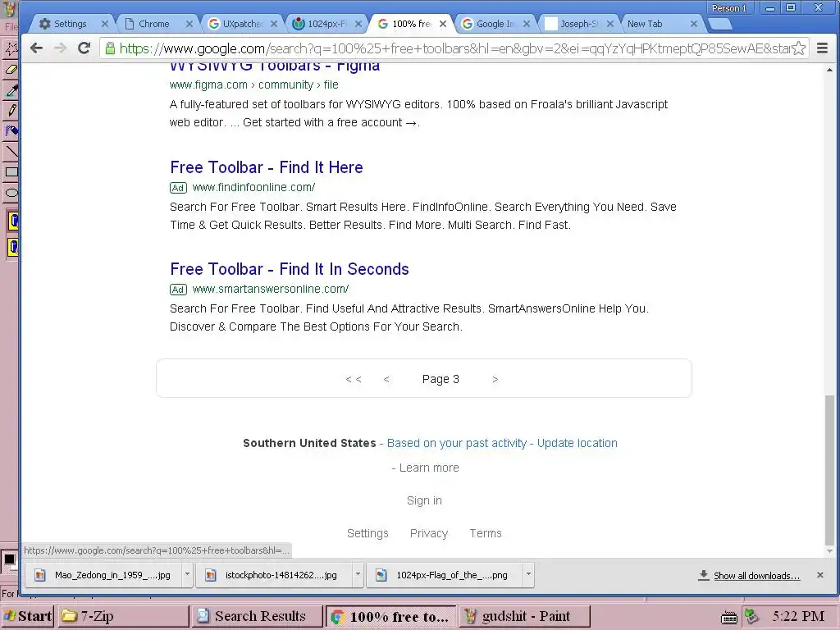
Task: Switch to gudshit - Paint taskbar window
Action: (525, 616)
